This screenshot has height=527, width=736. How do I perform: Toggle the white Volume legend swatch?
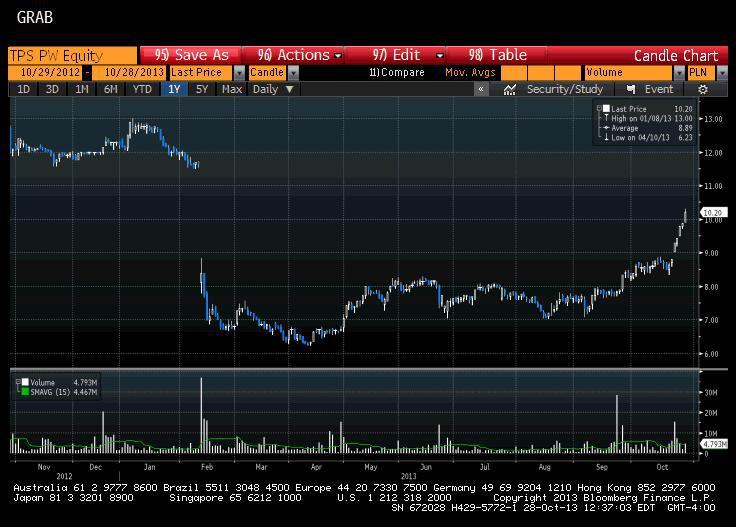pos(25,382)
